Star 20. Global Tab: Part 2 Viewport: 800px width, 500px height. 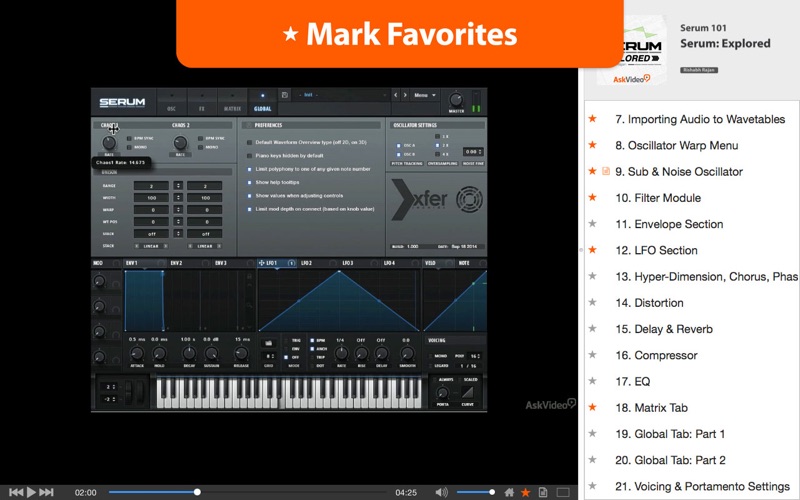pyautogui.click(x=592, y=460)
